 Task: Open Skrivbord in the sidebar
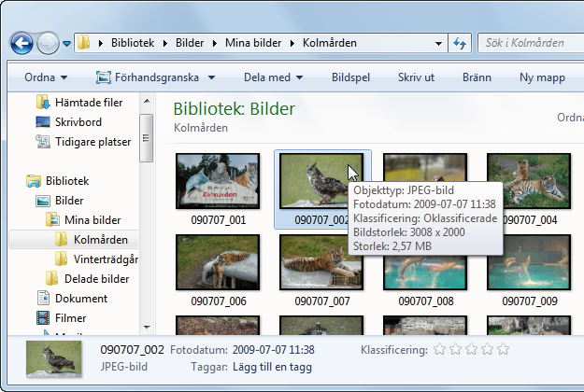(78, 122)
